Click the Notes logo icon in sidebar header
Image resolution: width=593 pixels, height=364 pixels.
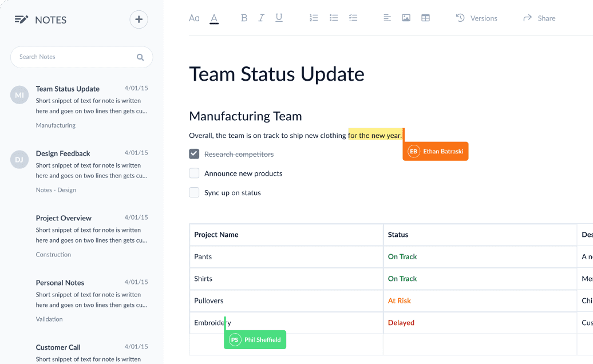(21, 19)
